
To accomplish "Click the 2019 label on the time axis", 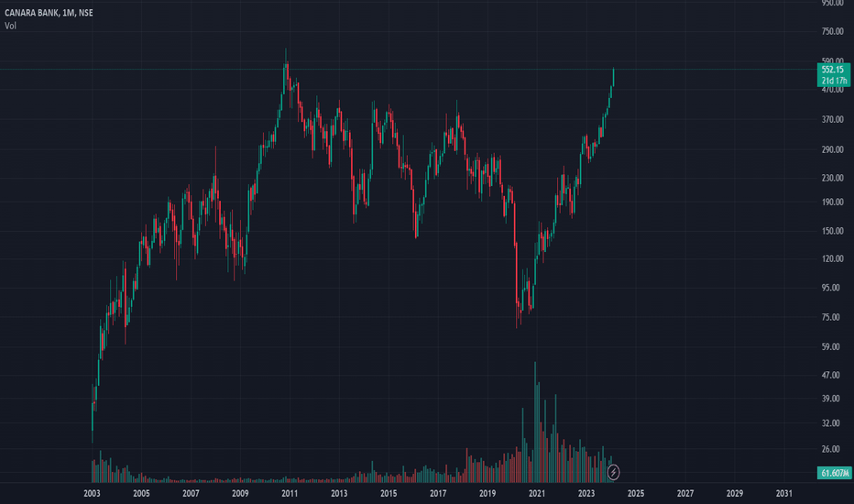I will click(487, 493).
